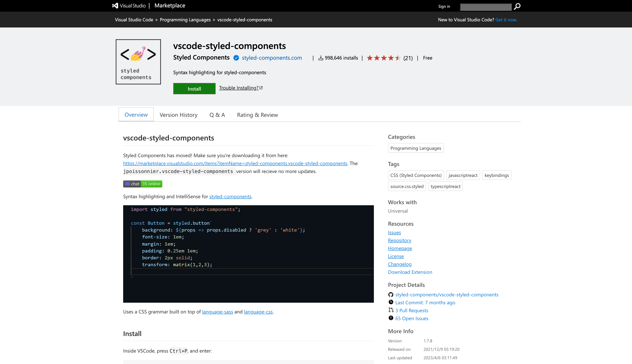Screen dimensions: 632x364
Task: Open the Changelog resource link
Action: point(399,264)
